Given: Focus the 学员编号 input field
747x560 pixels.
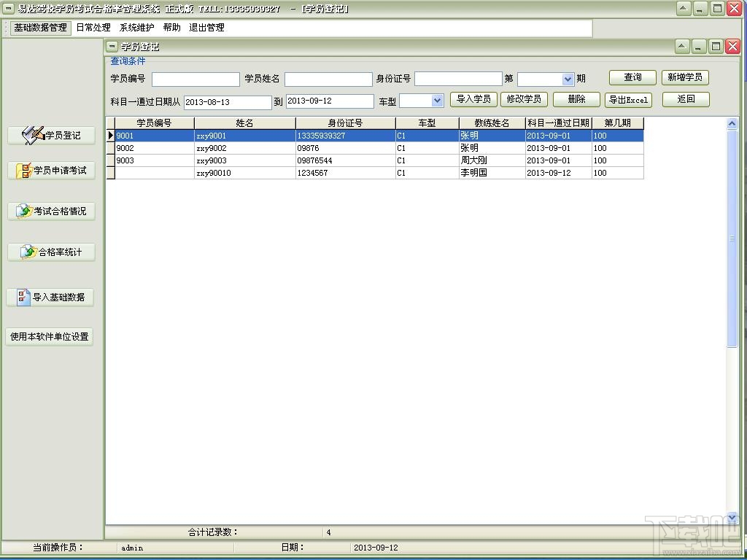Looking at the screenshot, I should [x=196, y=79].
